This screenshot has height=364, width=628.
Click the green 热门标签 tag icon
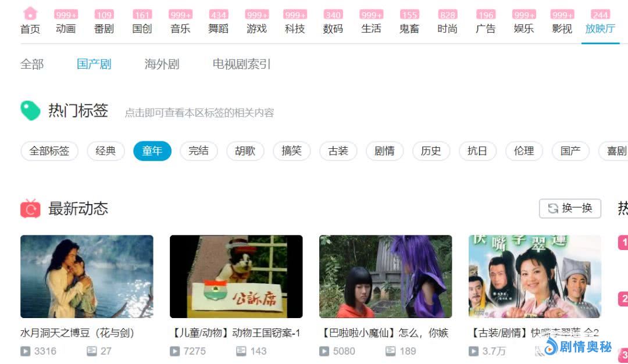point(30,110)
